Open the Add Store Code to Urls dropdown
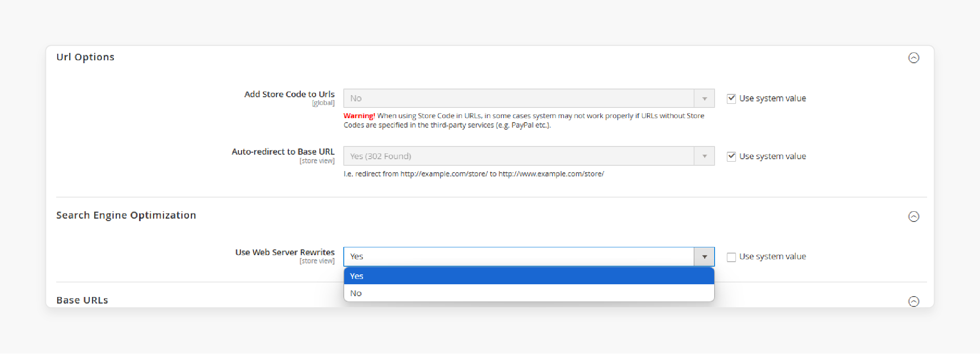 pyautogui.click(x=529, y=98)
